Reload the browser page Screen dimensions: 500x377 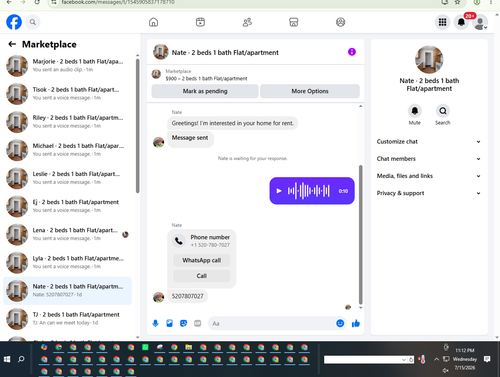click(37, 2)
